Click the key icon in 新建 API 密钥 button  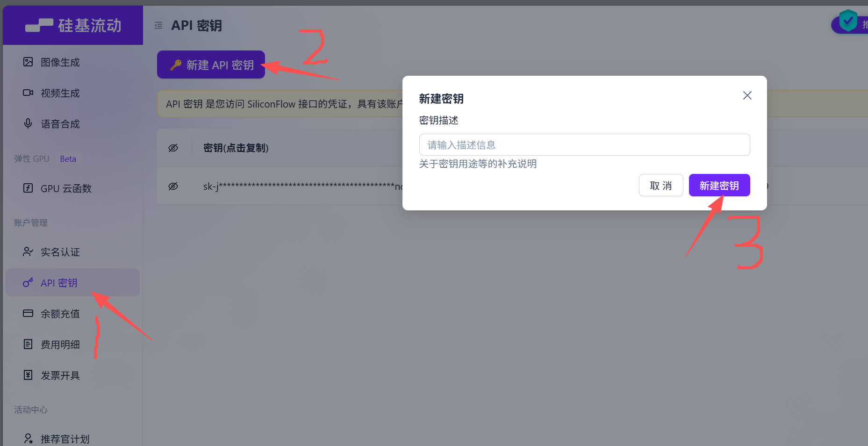[x=176, y=65]
